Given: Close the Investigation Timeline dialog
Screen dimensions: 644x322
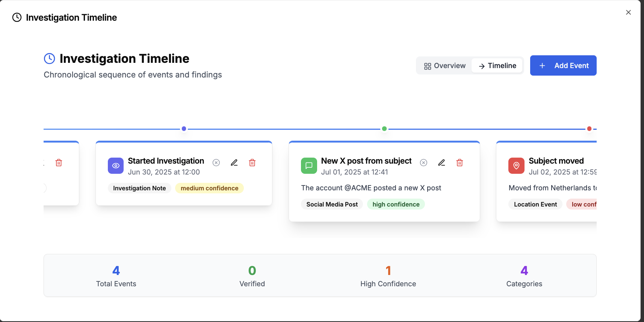Looking at the screenshot, I should [x=628, y=12].
